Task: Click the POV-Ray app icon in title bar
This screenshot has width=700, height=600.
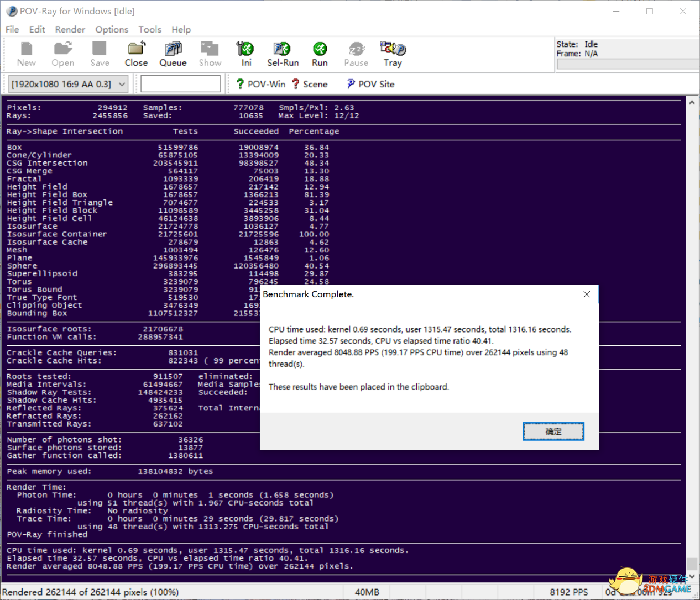Action: coord(11,11)
